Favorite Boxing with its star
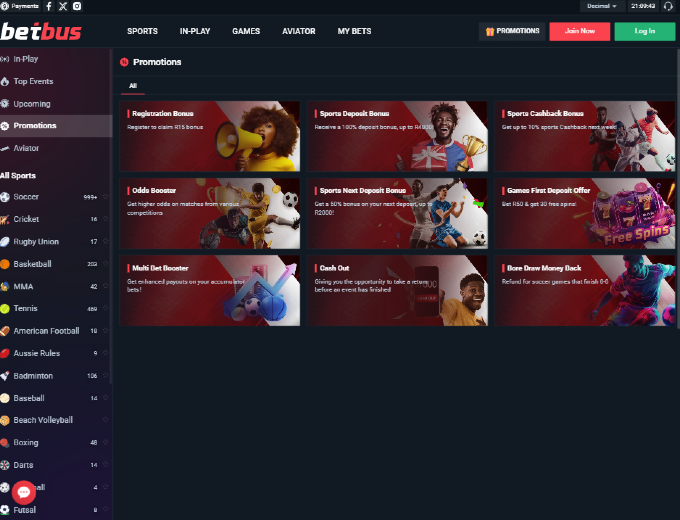Viewport: 680px width, 520px height. [x=105, y=442]
